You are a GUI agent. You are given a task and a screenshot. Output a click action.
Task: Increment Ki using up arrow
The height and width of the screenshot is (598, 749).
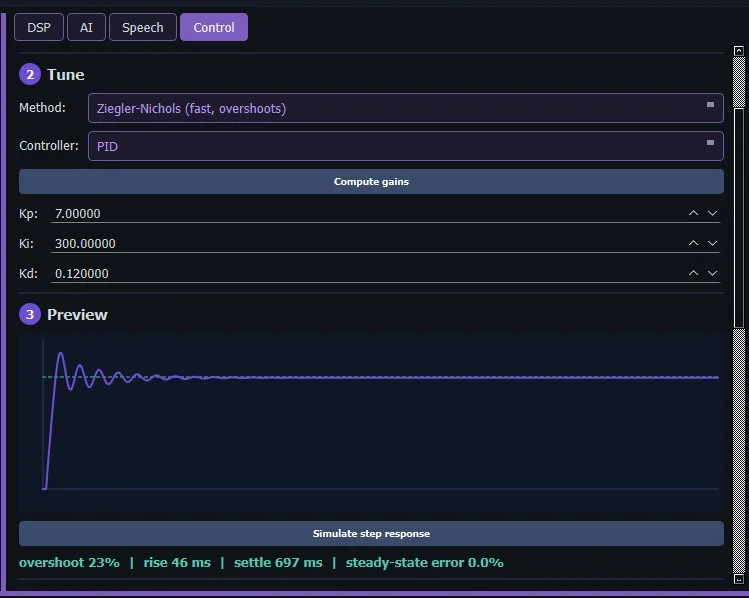click(693, 243)
